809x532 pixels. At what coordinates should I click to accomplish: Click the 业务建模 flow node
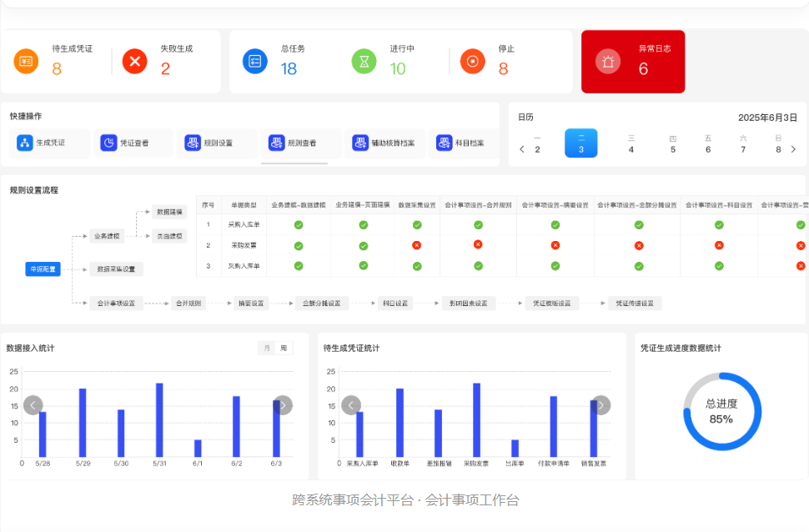[x=107, y=236]
